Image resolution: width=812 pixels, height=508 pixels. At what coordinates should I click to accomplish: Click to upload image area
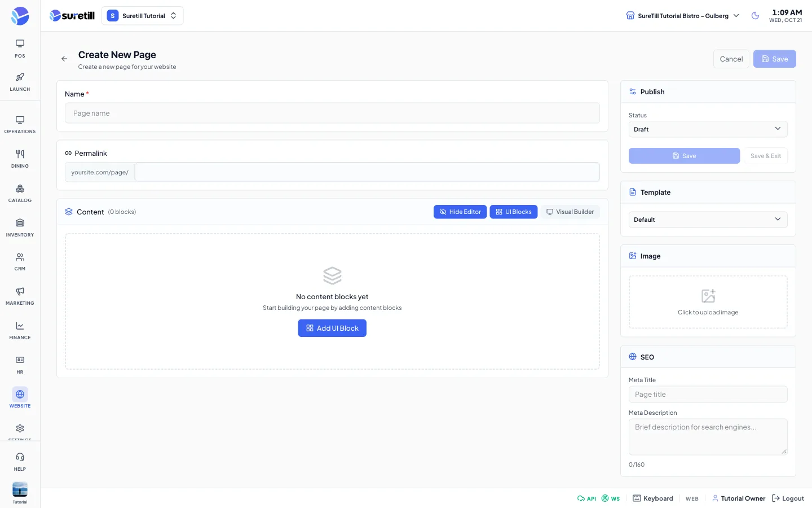pos(708,302)
